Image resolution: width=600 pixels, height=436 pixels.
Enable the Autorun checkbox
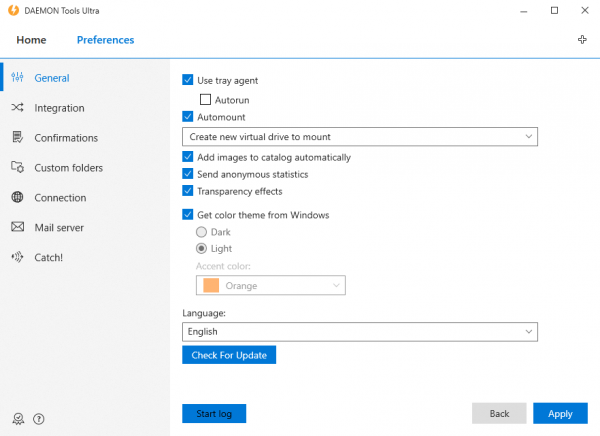pyautogui.click(x=205, y=100)
